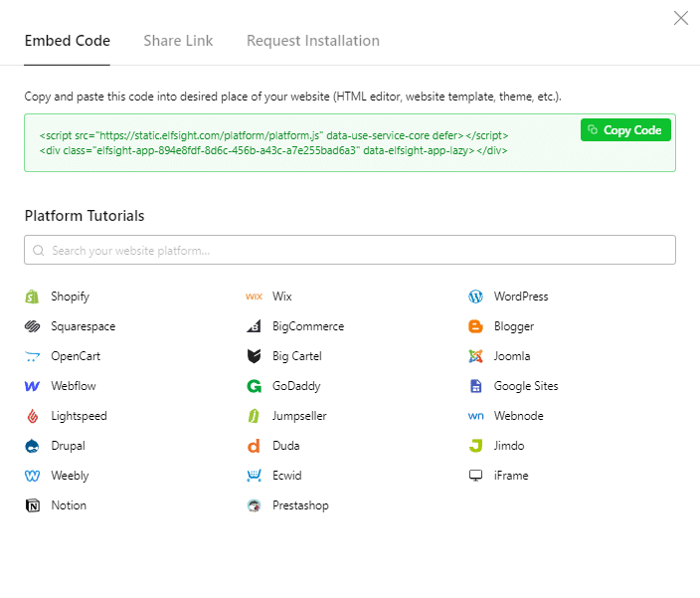Click the search magnifier icon
Image resolution: width=700 pixels, height=598 pixels.
(x=39, y=251)
